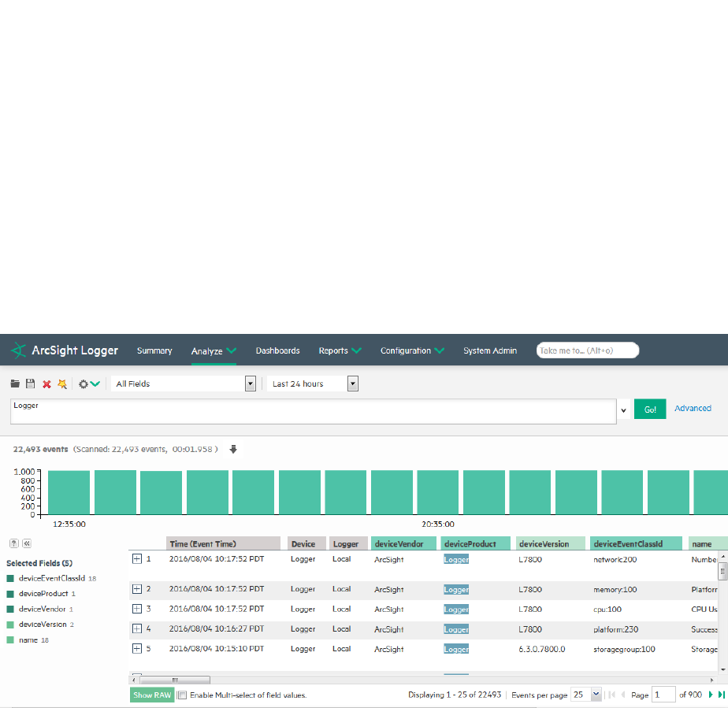Click the Take me to quick navigation field
728x708 pixels.
click(588, 350)
